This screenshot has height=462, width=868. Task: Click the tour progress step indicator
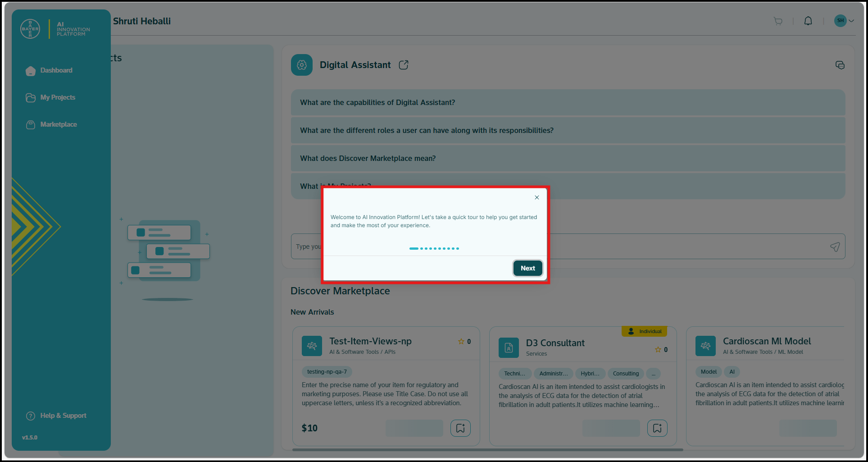click(434, 248)
